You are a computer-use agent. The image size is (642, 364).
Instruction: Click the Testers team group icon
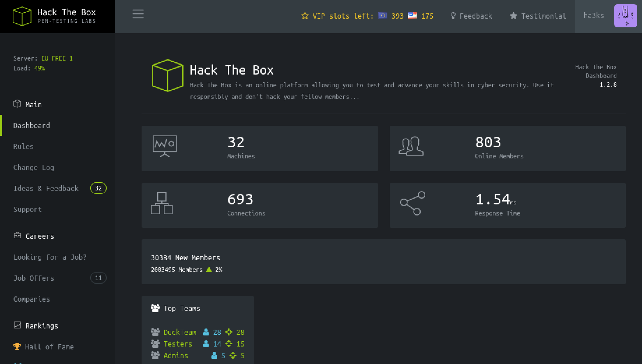click(x=155, y=344)
